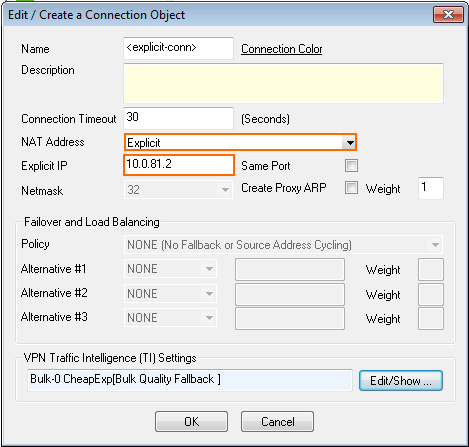Open the Alternative #2 dropdown
The height and width of the screenshot is (447, 469).
[x=170, y=294]
